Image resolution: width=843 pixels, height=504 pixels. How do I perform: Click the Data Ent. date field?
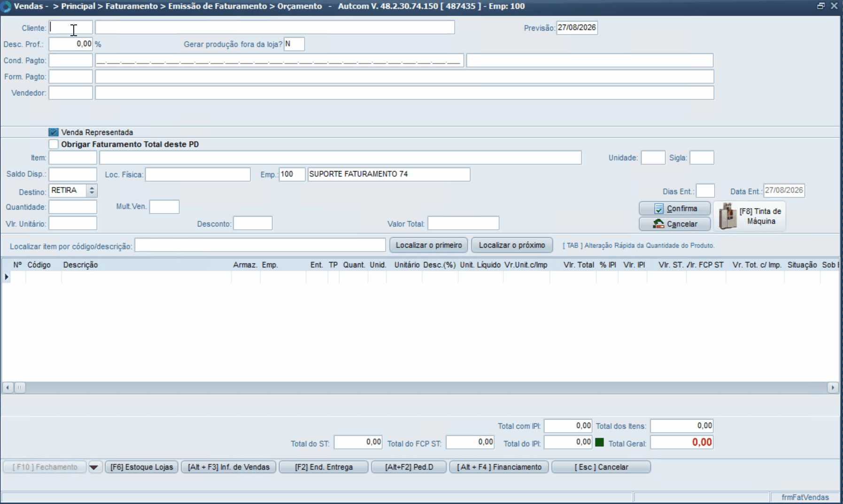coord(784,191)
